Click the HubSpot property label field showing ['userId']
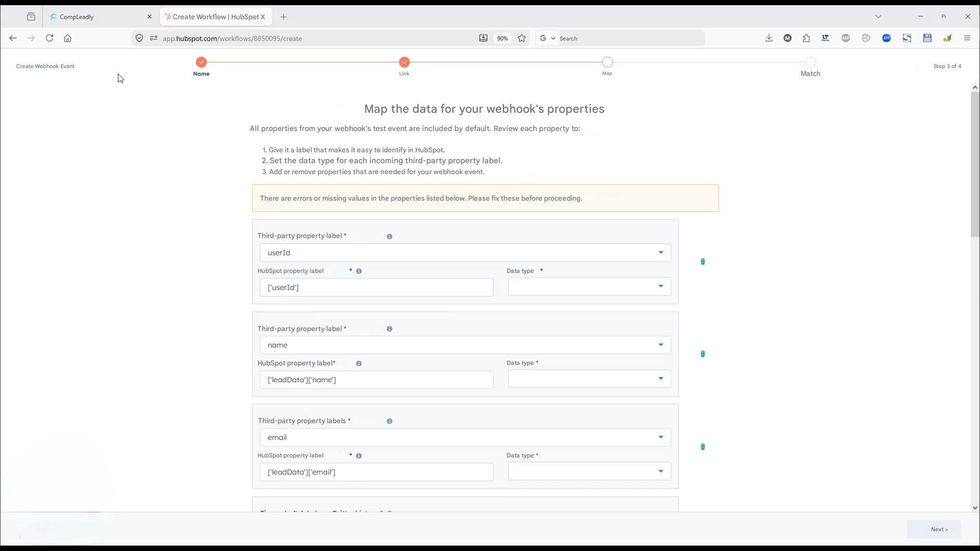 coord(376,287)
